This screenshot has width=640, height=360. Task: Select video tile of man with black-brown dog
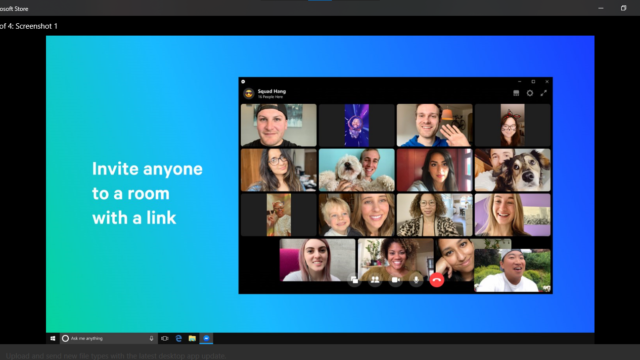click(513, 170)
